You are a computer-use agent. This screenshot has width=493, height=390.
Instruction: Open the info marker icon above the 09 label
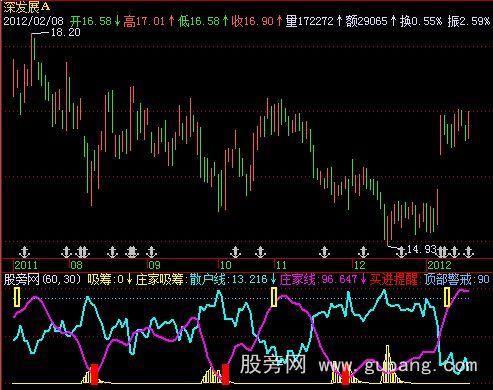[x=151, y=252]
